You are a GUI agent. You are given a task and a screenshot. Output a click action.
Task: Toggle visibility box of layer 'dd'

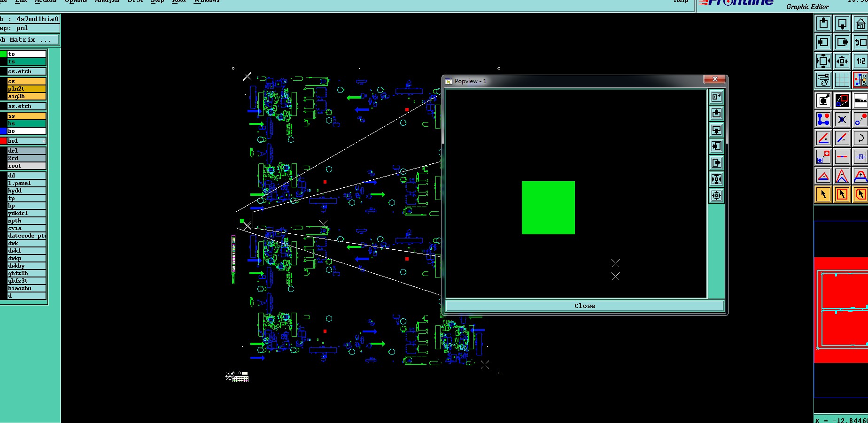3,176
